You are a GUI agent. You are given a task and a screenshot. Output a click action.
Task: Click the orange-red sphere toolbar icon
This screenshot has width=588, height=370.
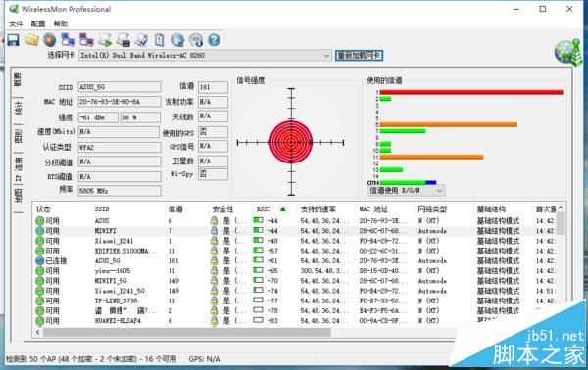[50, 40]
